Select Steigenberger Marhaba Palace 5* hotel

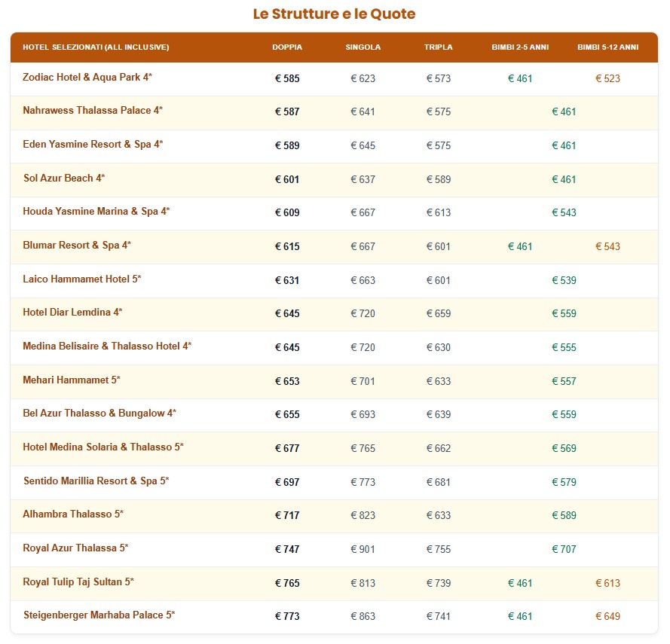(99, 615)
